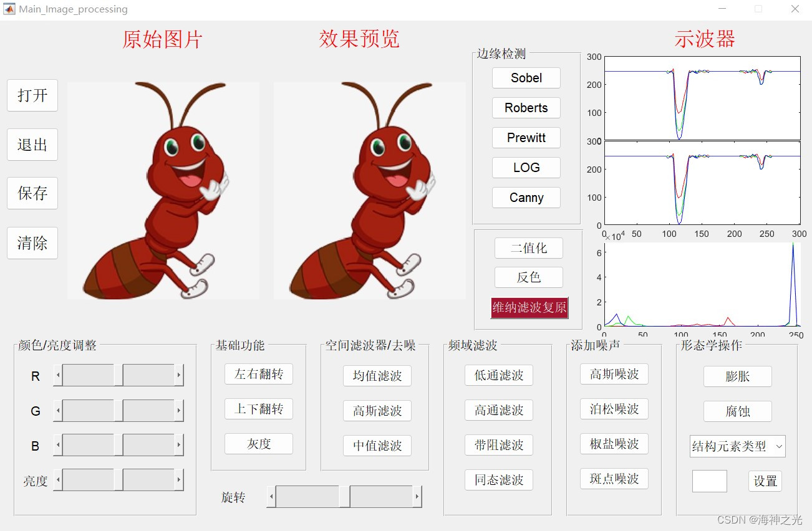
Task: Binarize the image with 二值化
Action: click(529, 248)
